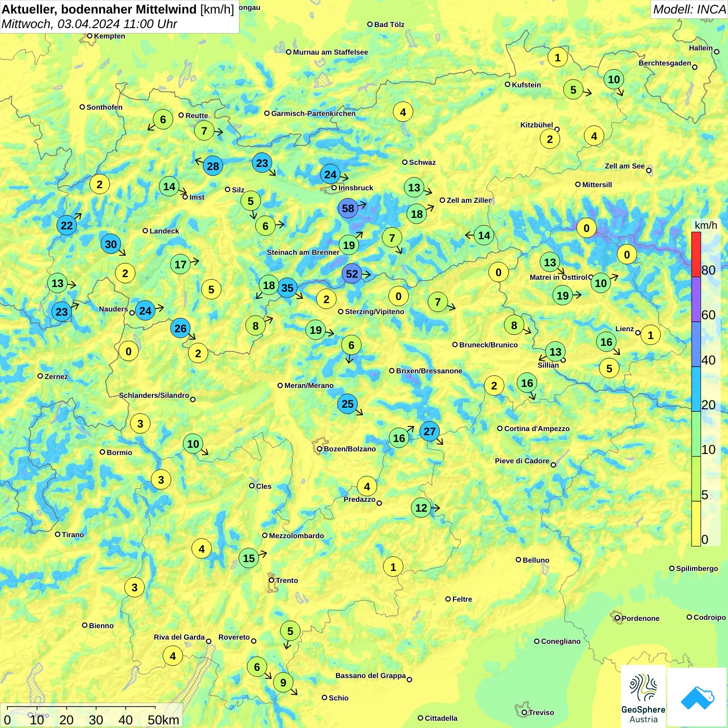Viewport: 728px width, 728px height.
Task: Click the date 'Mittwoch, 03.04.2024 11:00 Uhr'
Action: coord(89,24)
